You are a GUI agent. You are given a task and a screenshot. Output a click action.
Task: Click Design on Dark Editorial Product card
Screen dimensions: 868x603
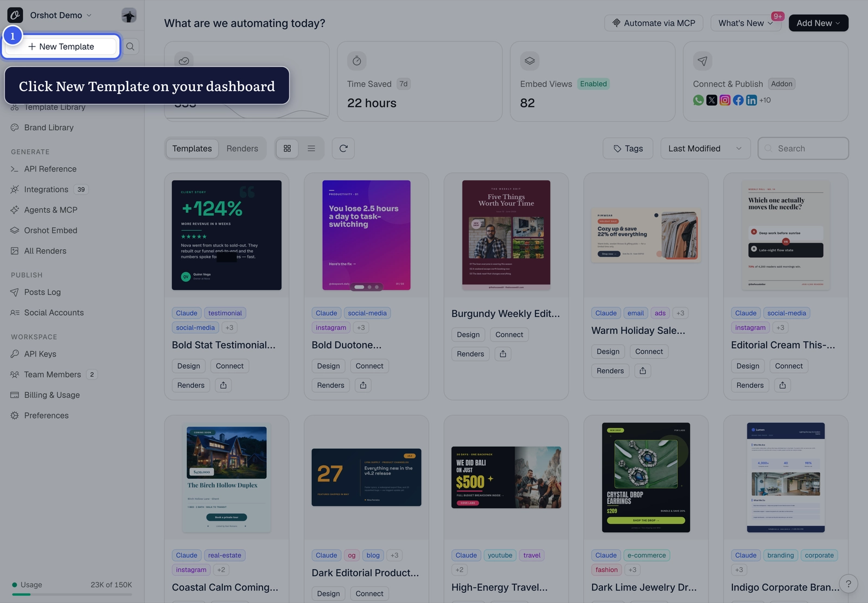pyautogui.click(x=329, y=594)
